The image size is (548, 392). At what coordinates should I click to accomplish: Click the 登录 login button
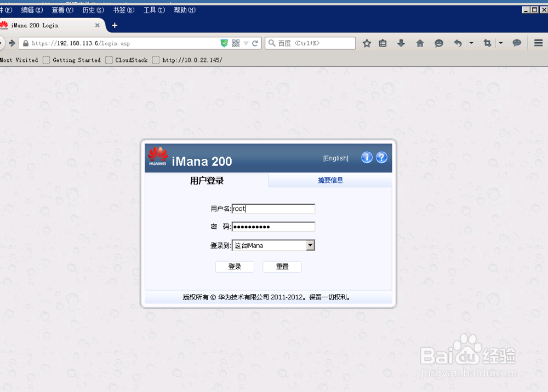pos(235,267)
